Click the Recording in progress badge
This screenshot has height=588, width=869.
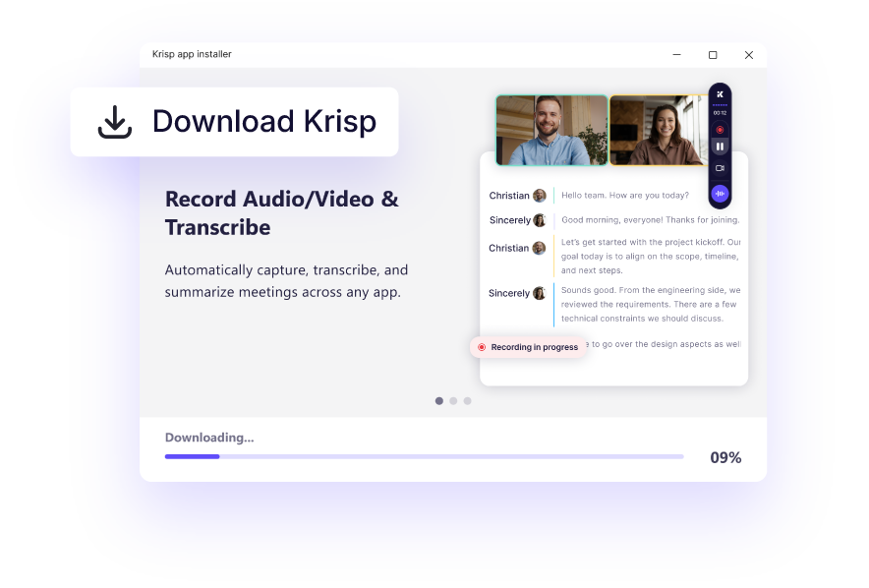[x=528, y=347]
